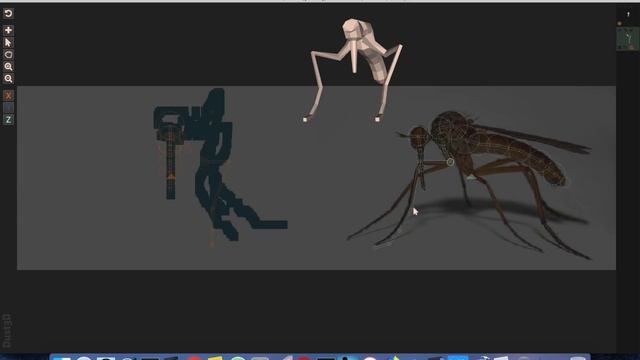
Task: Click the reset/undo rotation icon
Action: pyautogui.click(x=8, y=13)
